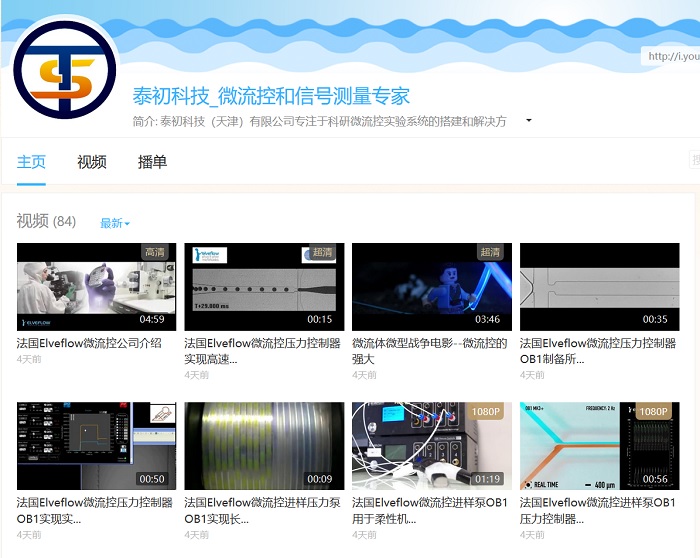700x558 pixels.
Task: Click the 1080P badge on the 01:19 video
Action: tap(486, 412)
